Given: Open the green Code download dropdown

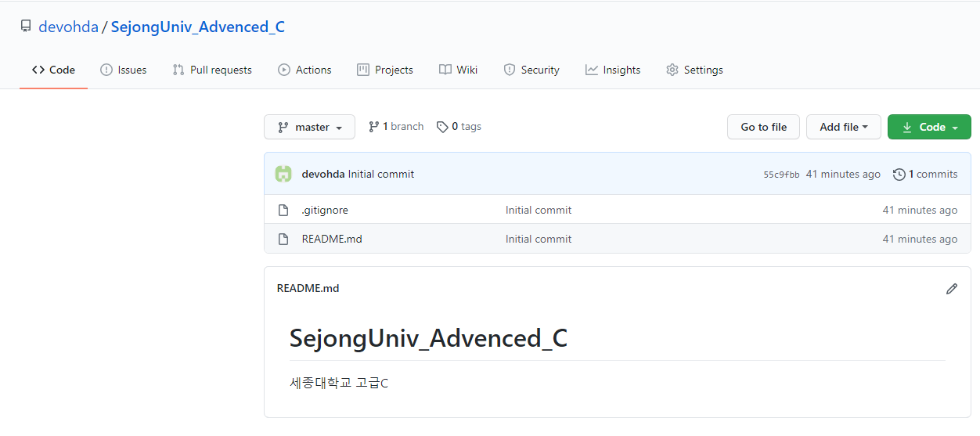Looking at the screenshot, I should (x=929, y=127).
